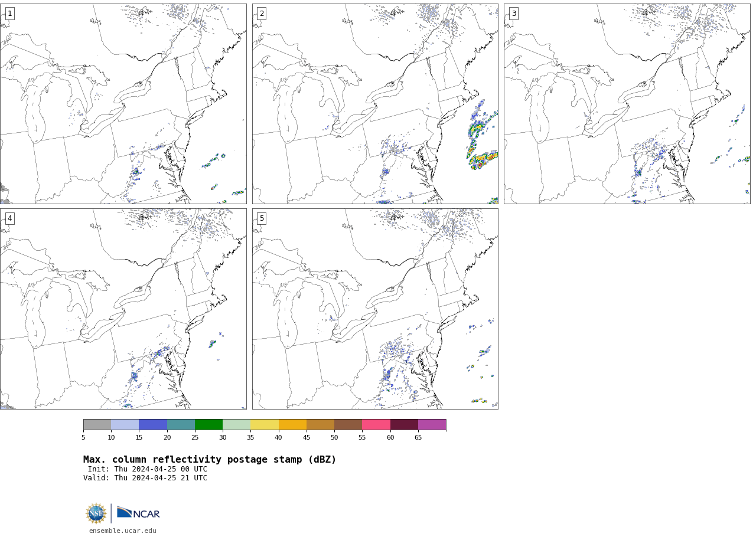The width and height of the screenshot is (756, 537).
Task: Open ensemble member 2 reflectivity map
Action: click(x=375, y=104)
